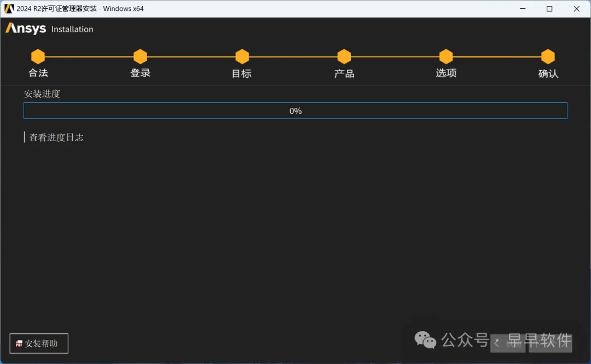Viewport: 591px width, 364px height.
Task: Click the 登录 step label
Action: 140,73
